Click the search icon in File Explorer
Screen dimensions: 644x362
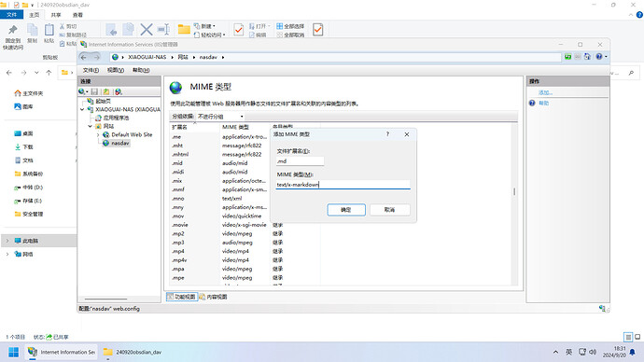pyautogui.click(x=631, y=73)
